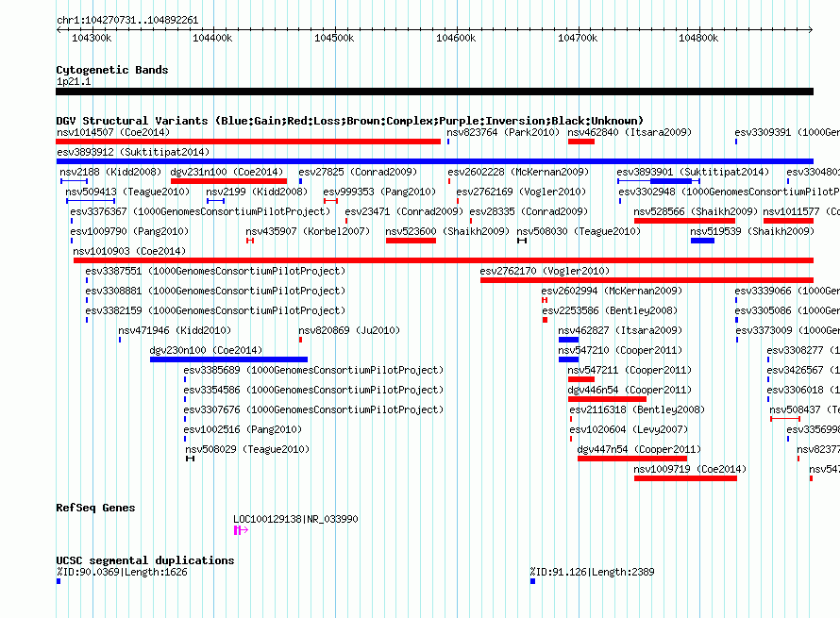The height and width of the screenshot is (618, 840).
Task: Select esv3307676 1000Genomes variant label
Action: coord(313,409)
